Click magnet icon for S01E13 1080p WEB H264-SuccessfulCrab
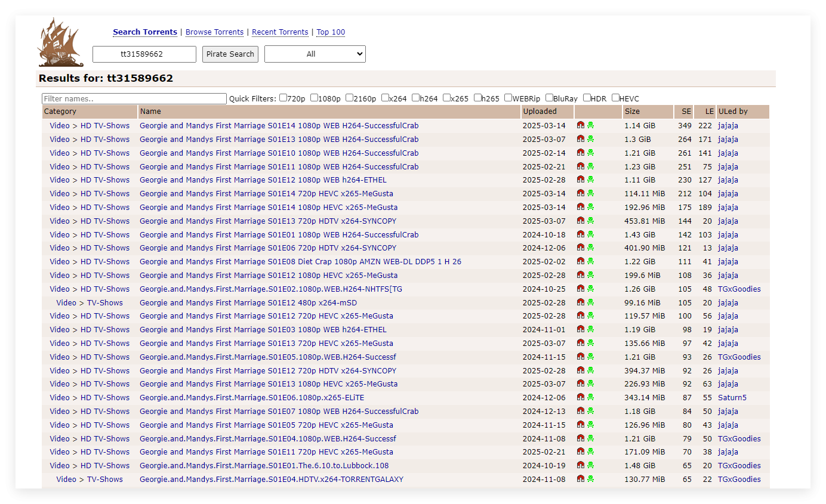826x504 pixels. click(x=581, y=139)
